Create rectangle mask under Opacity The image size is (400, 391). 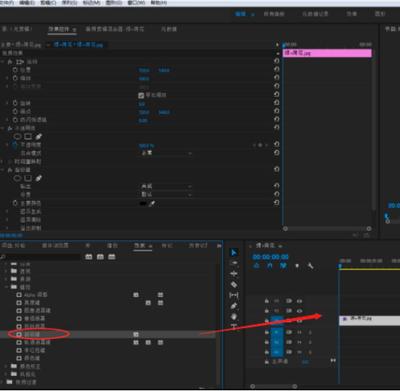[28, 136]
